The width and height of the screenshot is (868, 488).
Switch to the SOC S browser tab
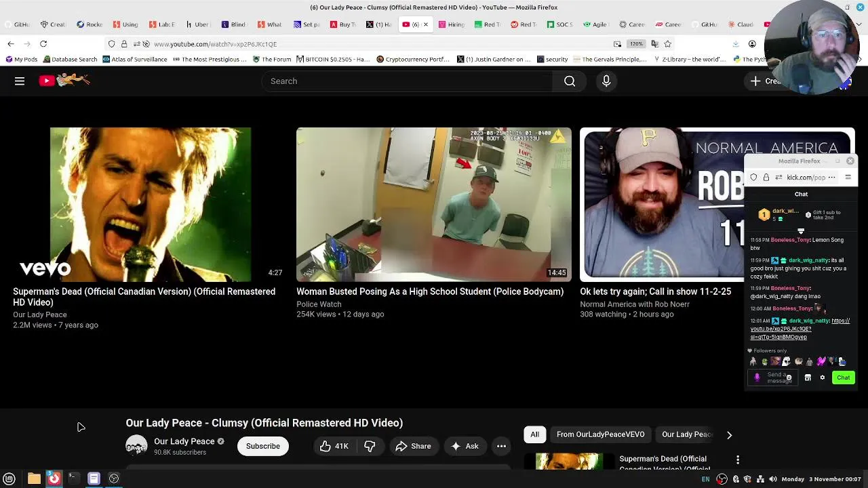tap(559, 24)
